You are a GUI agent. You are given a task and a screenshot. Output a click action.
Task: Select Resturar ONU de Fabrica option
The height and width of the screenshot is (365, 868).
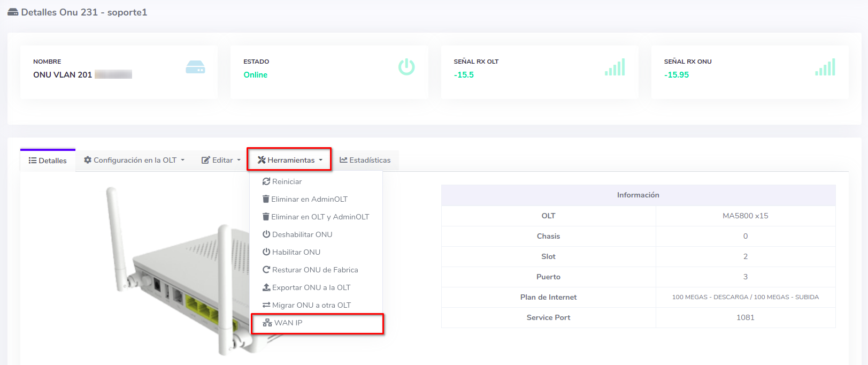pos(314,270)
